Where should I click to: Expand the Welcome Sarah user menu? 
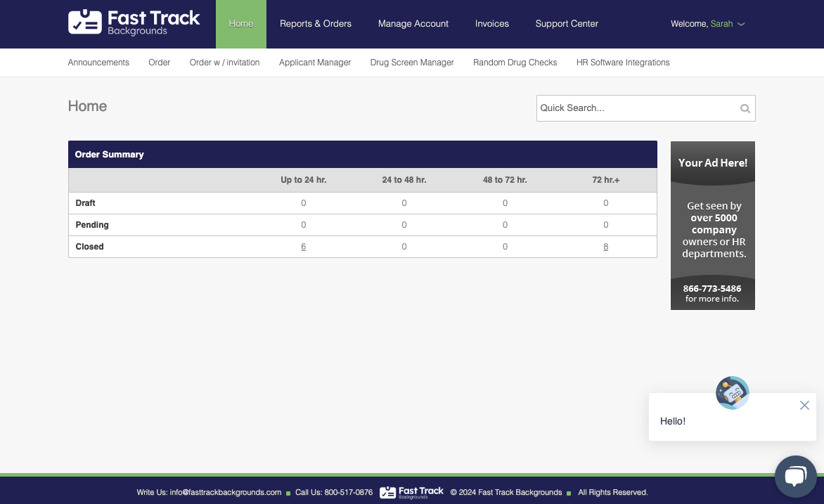click(707, 24)
